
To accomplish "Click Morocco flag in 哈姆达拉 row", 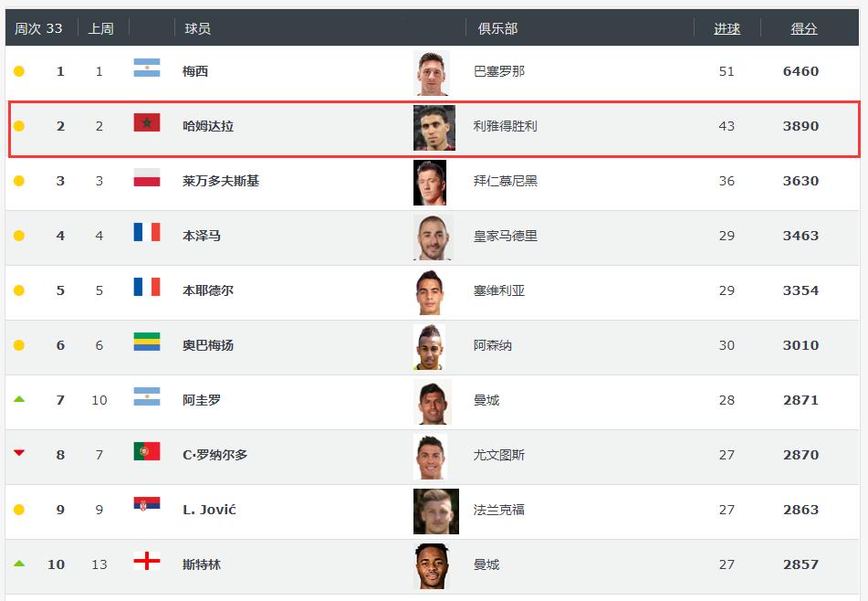I will tap(147, 122).
